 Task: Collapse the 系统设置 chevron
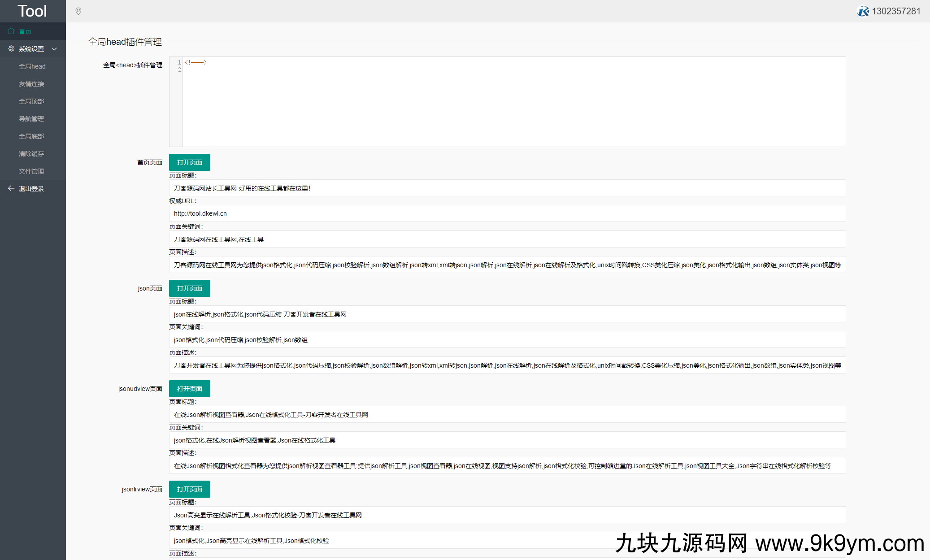pos(55,49)
